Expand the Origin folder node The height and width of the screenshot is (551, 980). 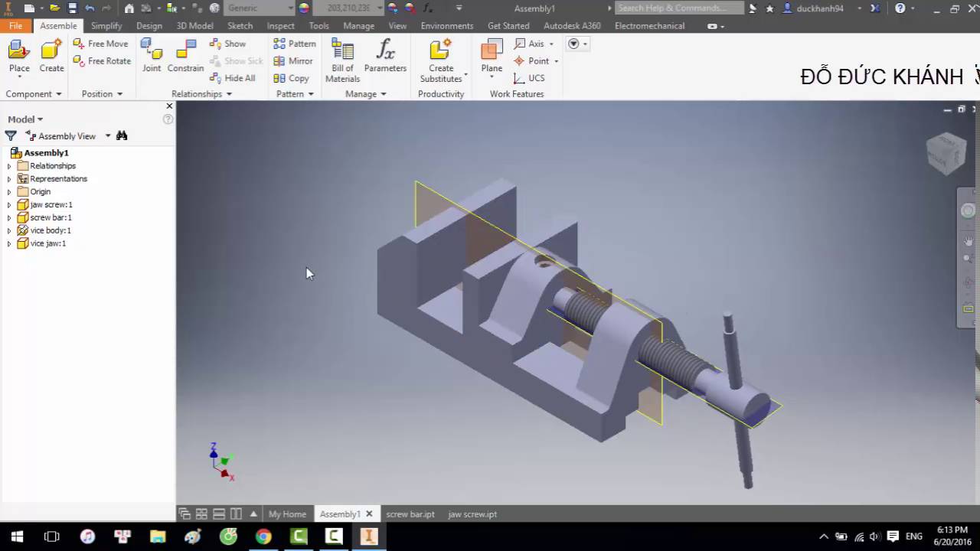click(x=9, y=192)
